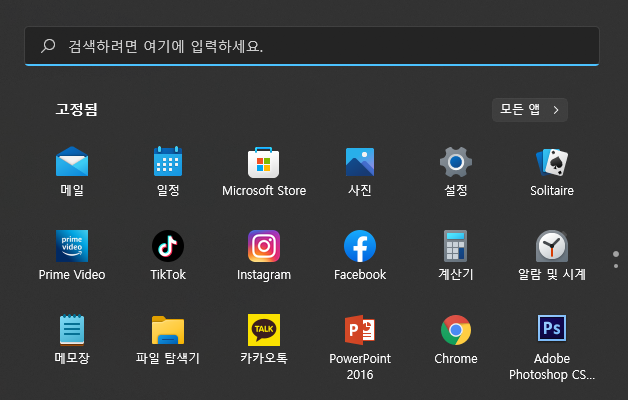The image size is (628, 400).
Task: Select the first pinned page dot indicator
Action: click(616, 254)
